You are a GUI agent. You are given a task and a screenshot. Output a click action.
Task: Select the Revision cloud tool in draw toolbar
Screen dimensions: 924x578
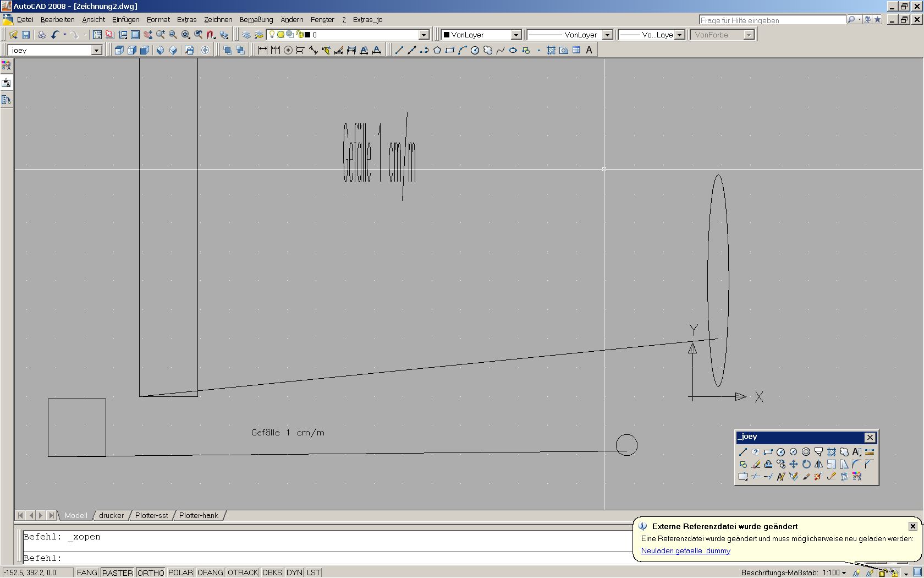click(x=488, y=50)
